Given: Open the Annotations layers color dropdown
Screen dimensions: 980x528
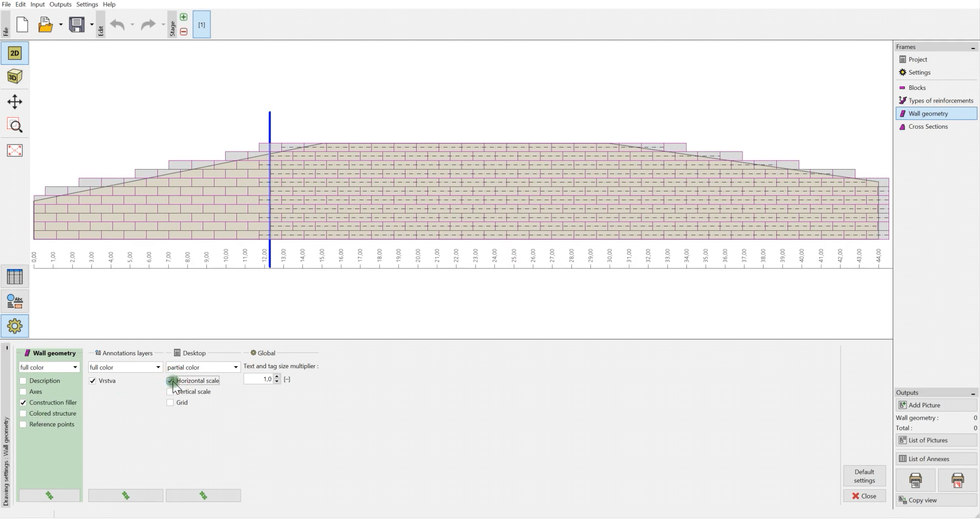Looking at the screenshot, I should coord(125,368).
